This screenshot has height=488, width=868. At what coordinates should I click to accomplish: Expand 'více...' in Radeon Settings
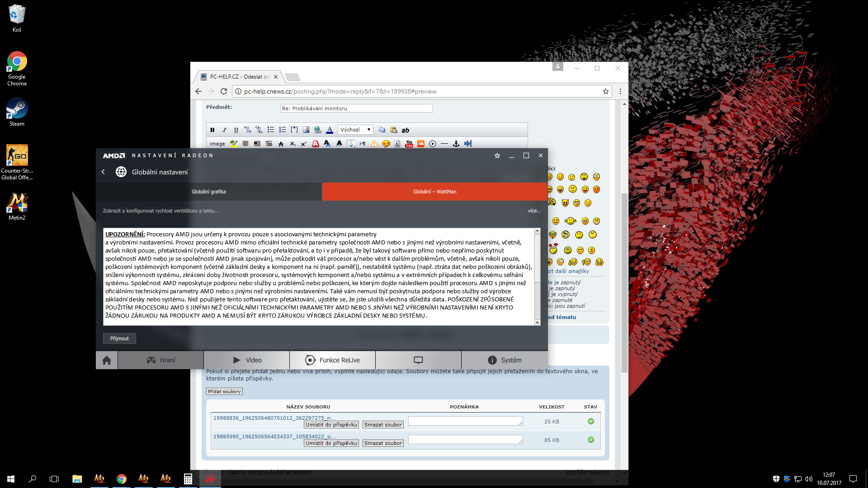[534, 211]
